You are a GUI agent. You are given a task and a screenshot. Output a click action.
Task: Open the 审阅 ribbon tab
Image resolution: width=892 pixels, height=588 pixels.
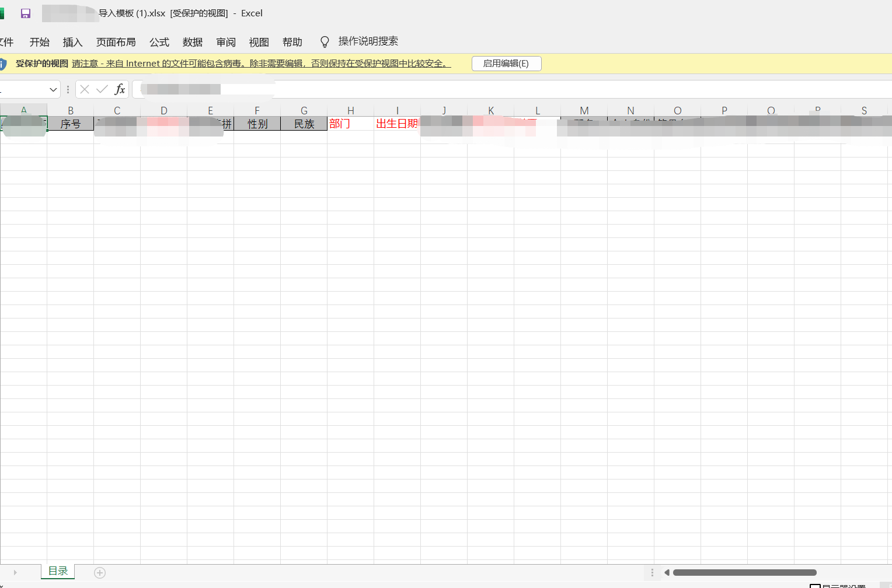225,42
